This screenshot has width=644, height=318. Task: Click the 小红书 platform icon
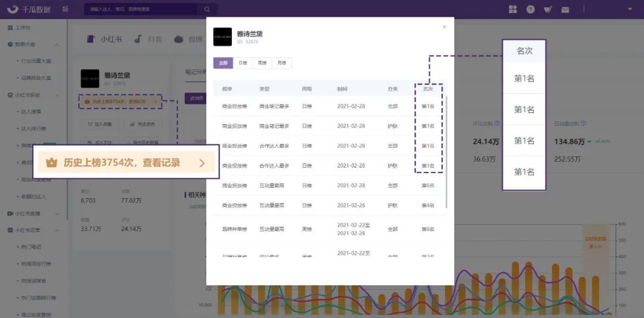(x=91, y=39)
